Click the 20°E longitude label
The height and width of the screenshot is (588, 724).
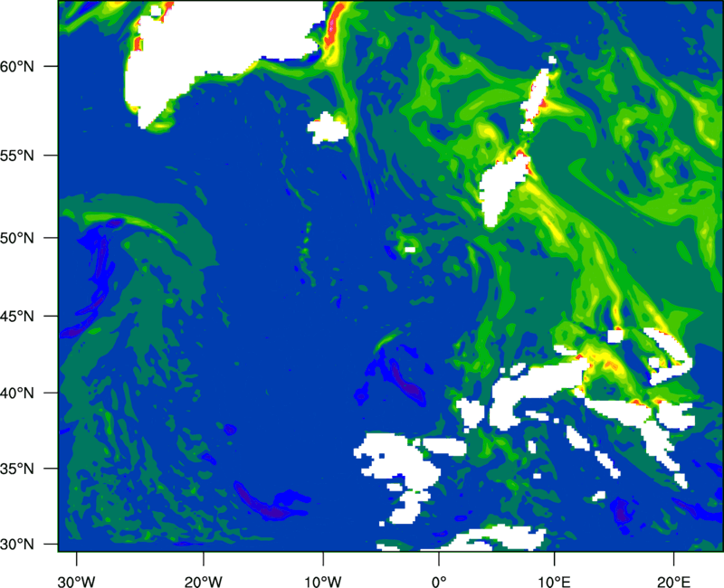673,582
